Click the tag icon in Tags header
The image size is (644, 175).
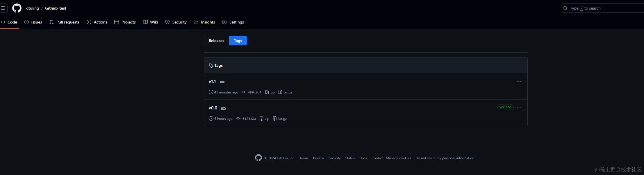(211, 66)
